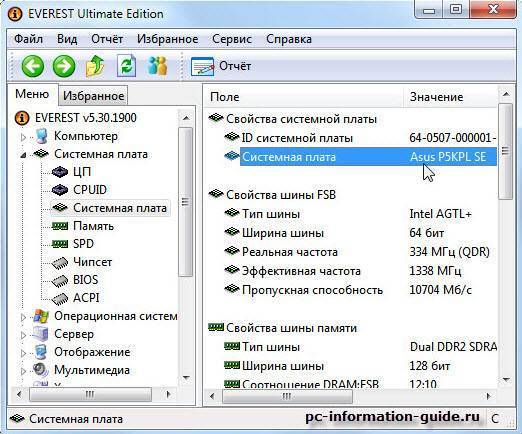The height and width of the screenshot is (434, 522).
Task: Switch to the Избранное tab in left panel
Action: point(93,96)
